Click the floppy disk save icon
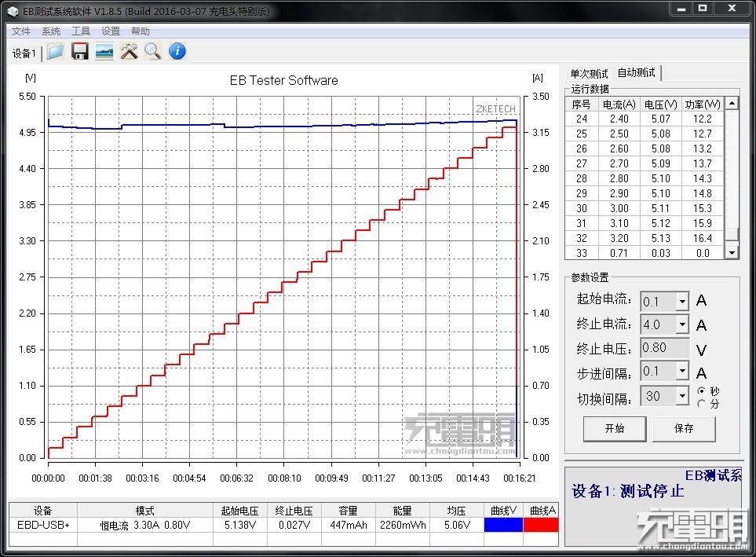The width and height of the screenshot is (756, 557). coord(79,52)
